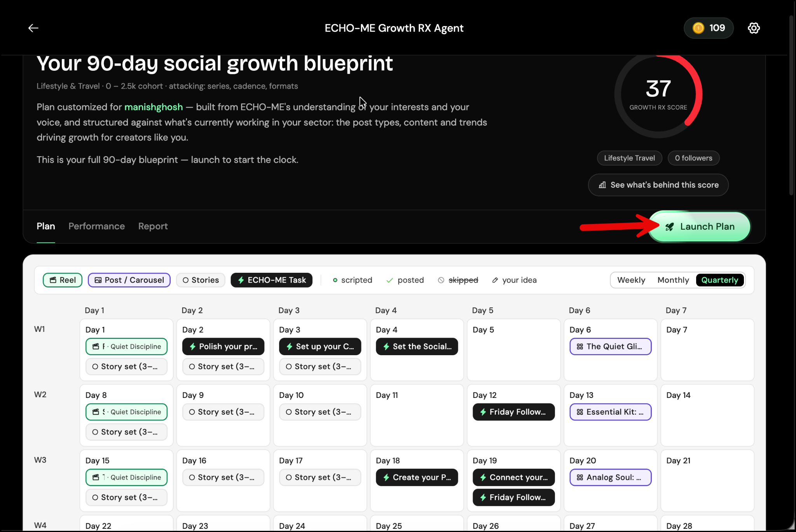Screen dimensions: 796x532
Task: Open the Performance tab
Action: [96, 226]
